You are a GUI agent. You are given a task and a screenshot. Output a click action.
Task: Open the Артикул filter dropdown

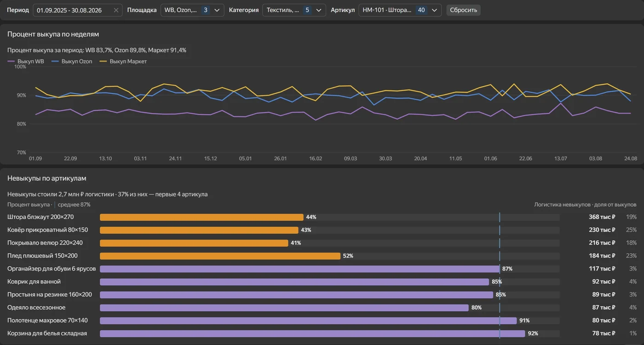[400, 10]
